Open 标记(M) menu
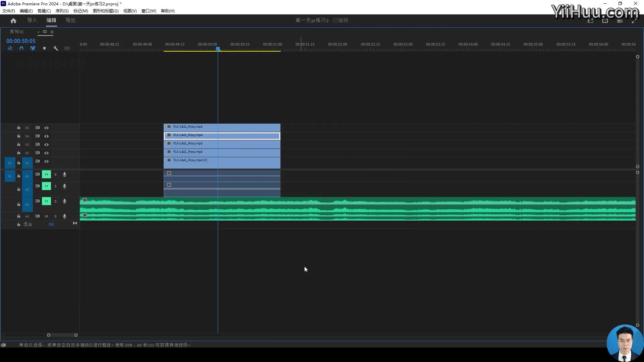The height and width of the screenshot is (362, 644). pyautogui.click(x=80, y=11)
